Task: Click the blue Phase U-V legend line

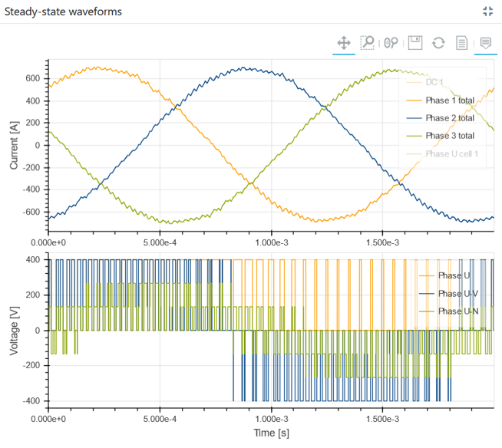Action: [426, 293]
